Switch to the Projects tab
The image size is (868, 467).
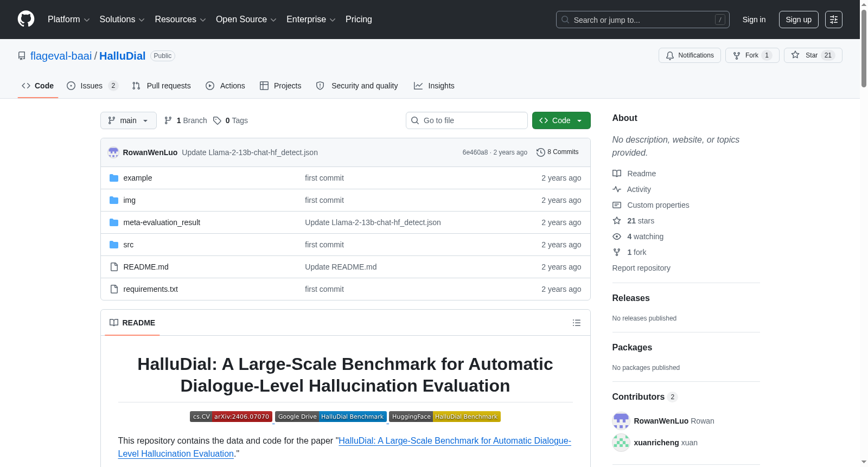[280, 86]
